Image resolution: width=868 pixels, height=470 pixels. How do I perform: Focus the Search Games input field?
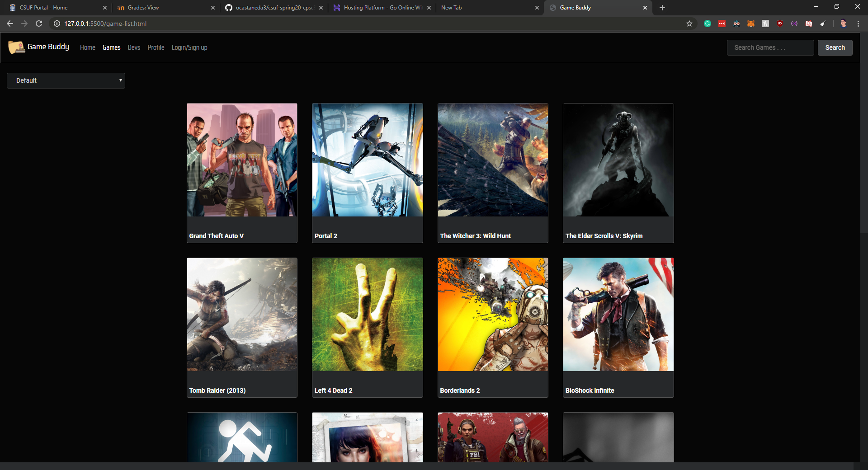[770, 47]
